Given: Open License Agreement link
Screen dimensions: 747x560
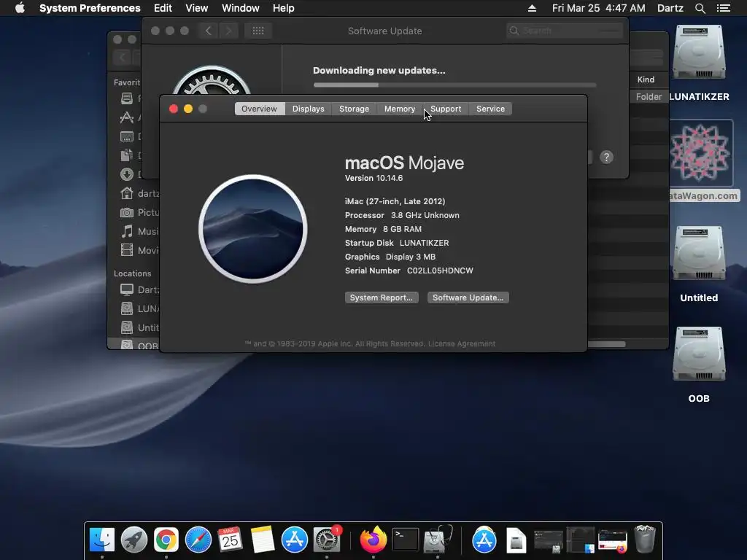Looking at the screenshot, I should point(462,344).
